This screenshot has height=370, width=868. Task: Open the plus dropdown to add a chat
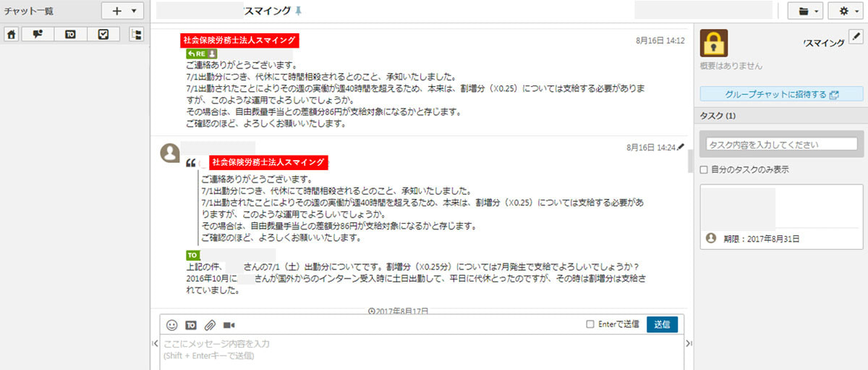[x=122, y=11]
